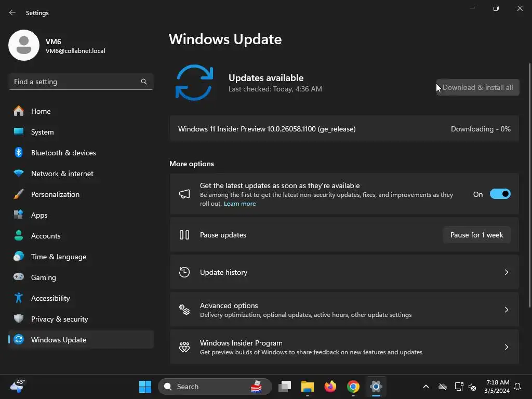
Task: Click the Home house icon in sidebar
Action: pyautogui.click(x=19, y=111)
